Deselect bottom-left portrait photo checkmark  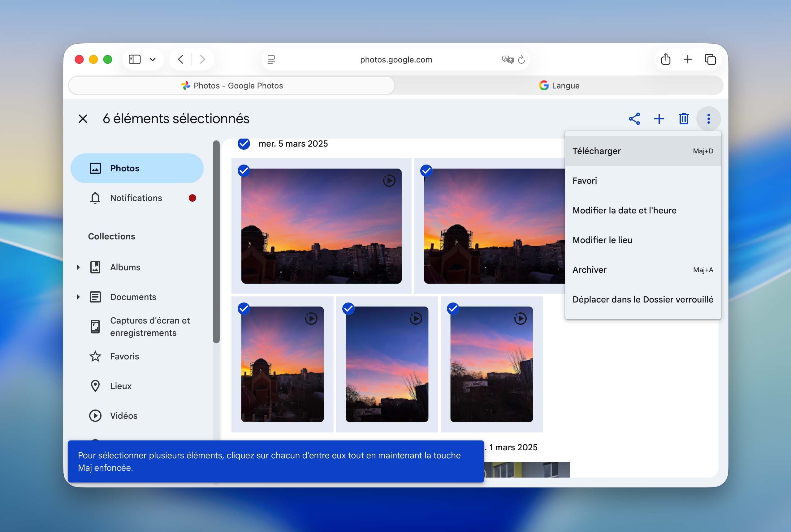tap(244, 308)
